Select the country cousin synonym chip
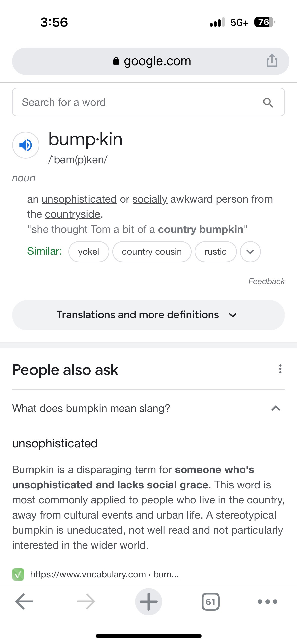Image resolution: width=297 pixels, height=644 pixels. point(152,252)
